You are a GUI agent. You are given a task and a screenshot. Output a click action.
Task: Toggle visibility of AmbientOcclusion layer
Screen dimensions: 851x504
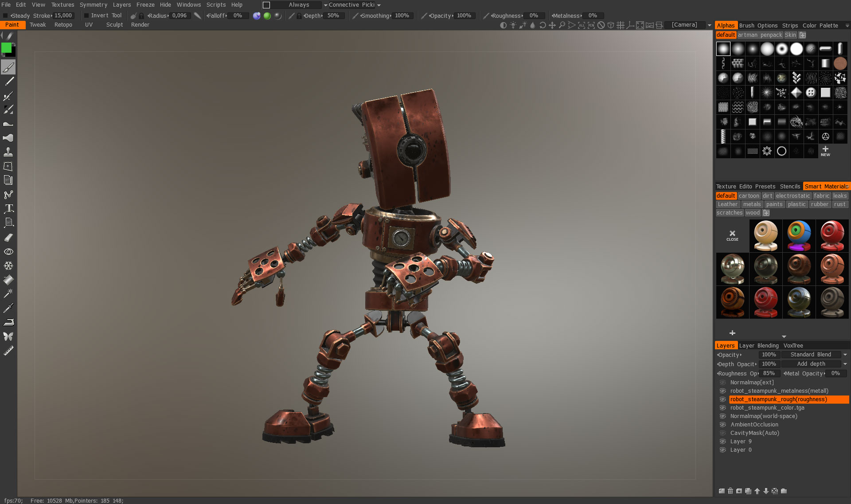point(722,425)
